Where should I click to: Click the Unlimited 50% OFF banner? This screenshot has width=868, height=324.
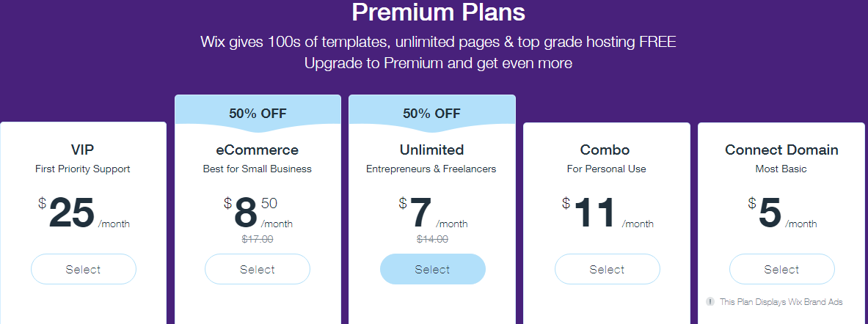click(x=431, y=114)
